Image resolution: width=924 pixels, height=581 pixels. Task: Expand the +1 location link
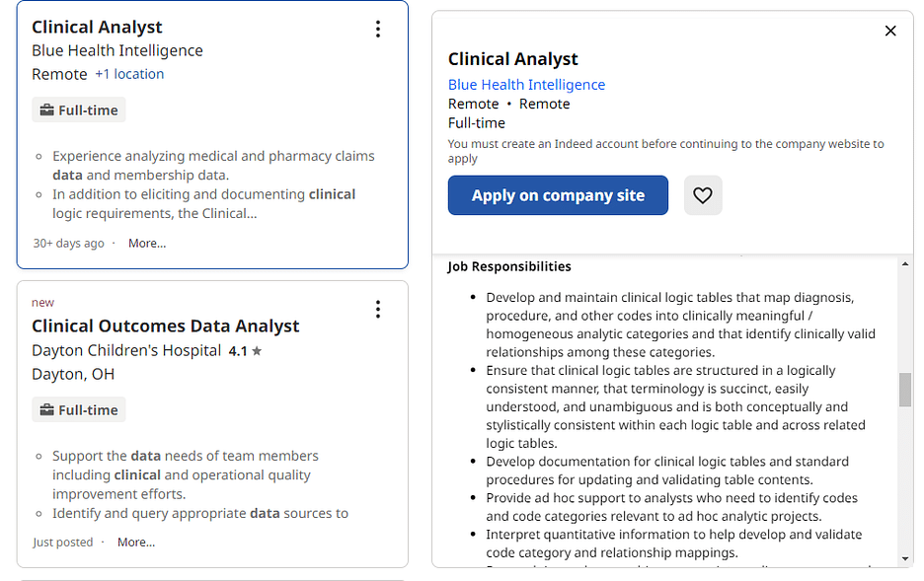(x=129, y=74)
